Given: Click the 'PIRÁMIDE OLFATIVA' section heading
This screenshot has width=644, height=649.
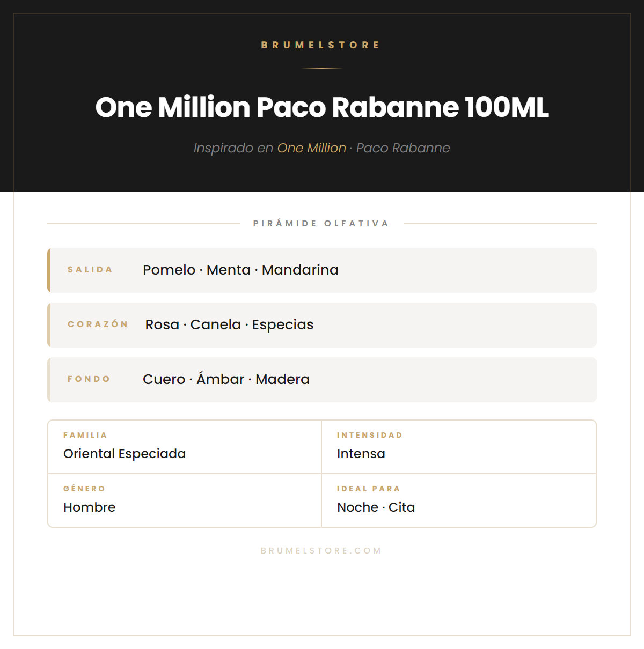Looking at the screenshot, I should (x=321, y=224).
